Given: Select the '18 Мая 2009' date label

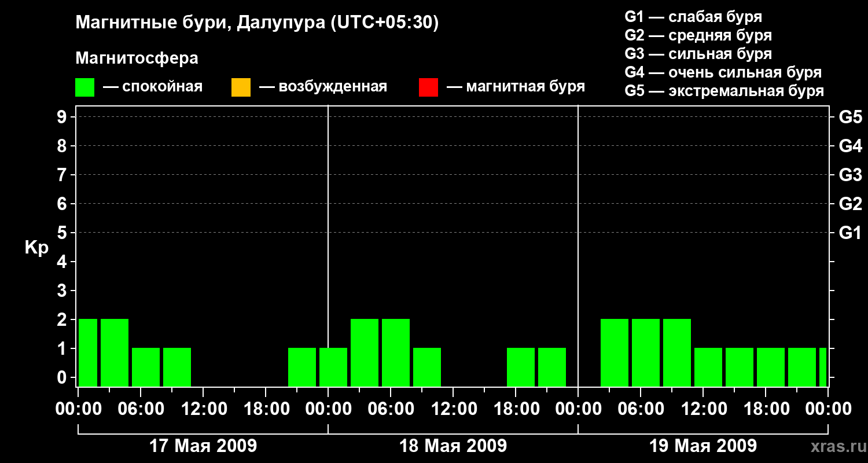Looking at the screenshot, I should (x=453, y=446).
